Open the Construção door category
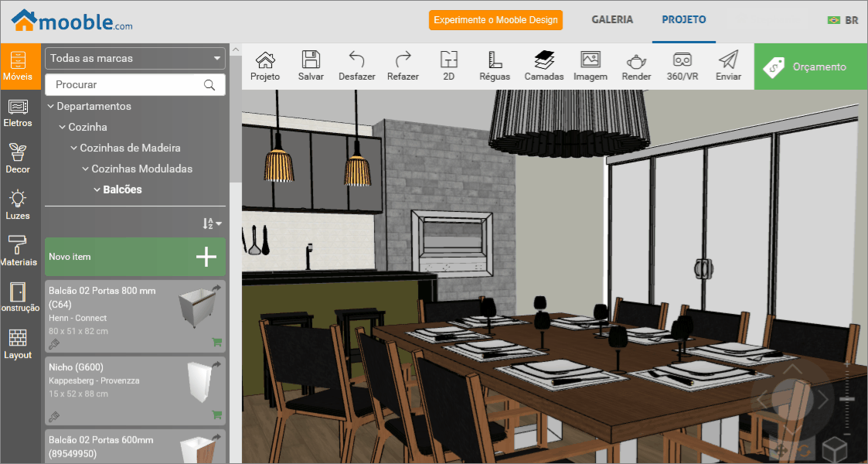868x464 pixels. coord(19,298)
